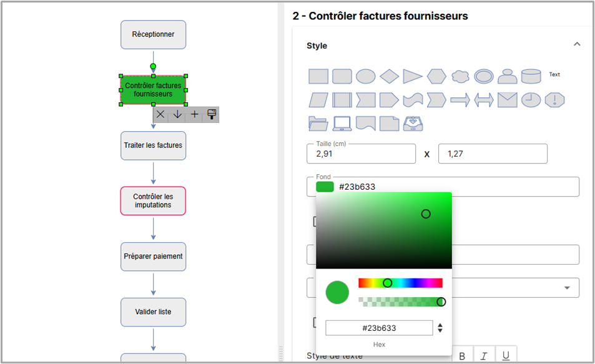Screen dimensions: 595x364
Task: Toggle Bold text style button
Action: pos(462,356)
